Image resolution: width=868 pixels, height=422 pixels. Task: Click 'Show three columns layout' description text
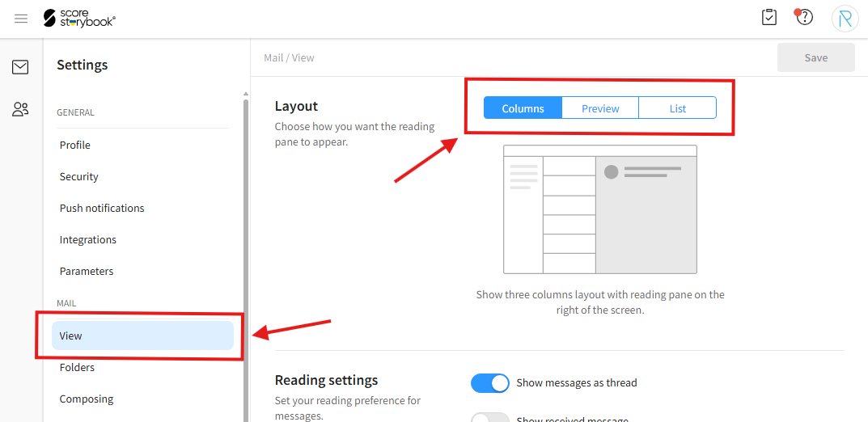point(600,302)
